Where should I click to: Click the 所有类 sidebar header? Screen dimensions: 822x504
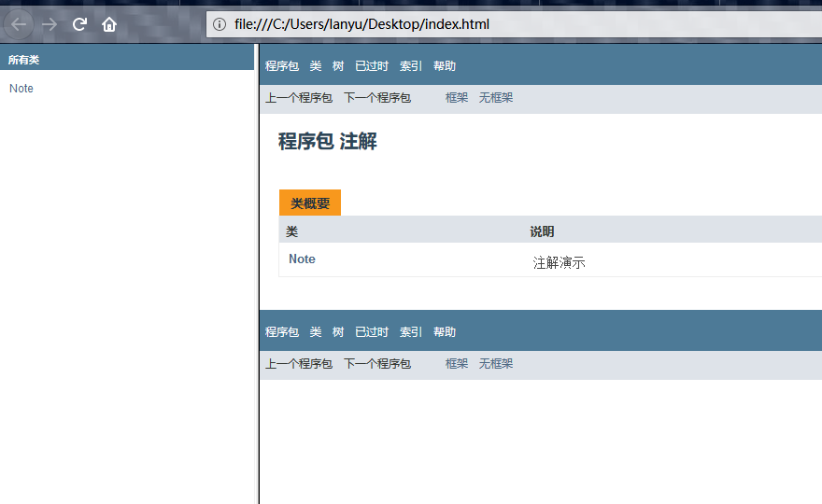click(x=23, y=60)
